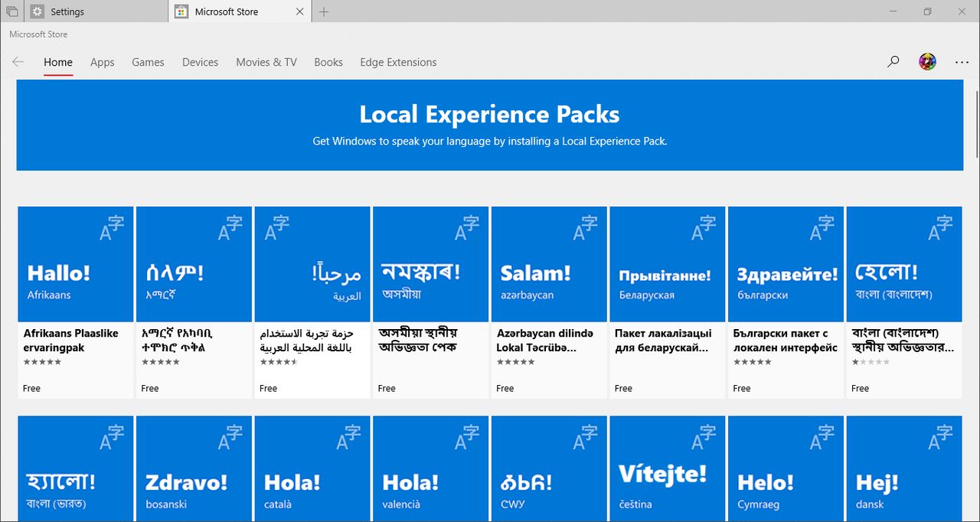This screenshot has width=980, height=522.
Task: Open the Games section
Action: pos(148,62)
